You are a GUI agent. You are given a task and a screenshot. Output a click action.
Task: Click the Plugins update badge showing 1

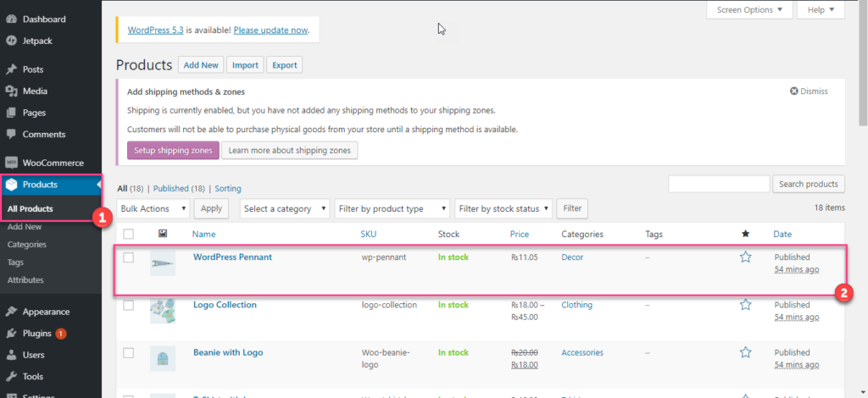[x=61, y=334]
